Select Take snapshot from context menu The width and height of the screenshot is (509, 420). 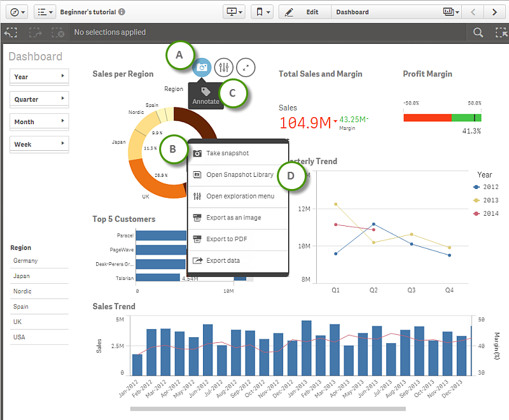pos(227,153)
